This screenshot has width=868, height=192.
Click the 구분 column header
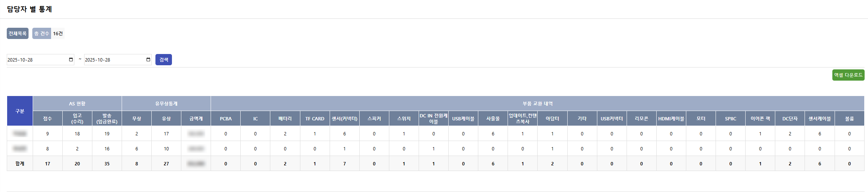tap(20, 111)
